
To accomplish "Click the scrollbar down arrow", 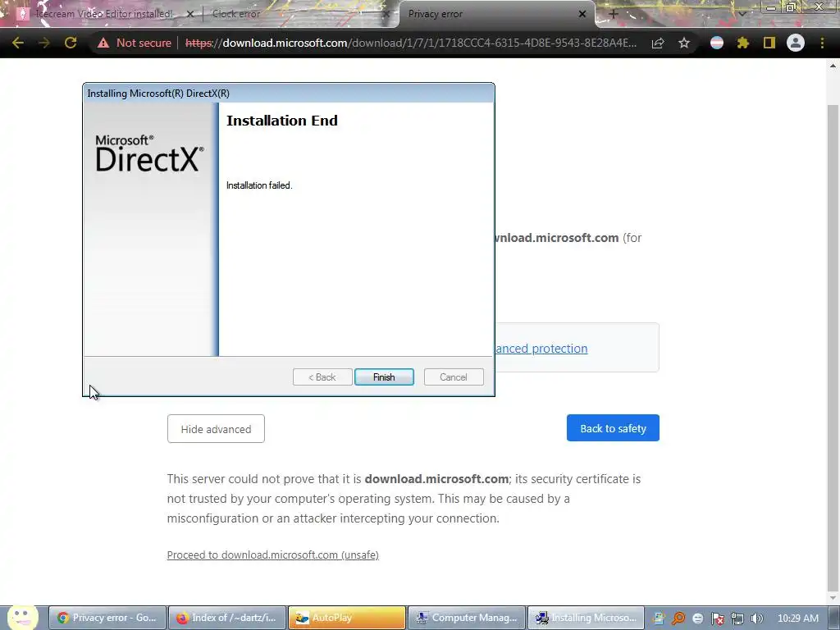I will 833,598.
